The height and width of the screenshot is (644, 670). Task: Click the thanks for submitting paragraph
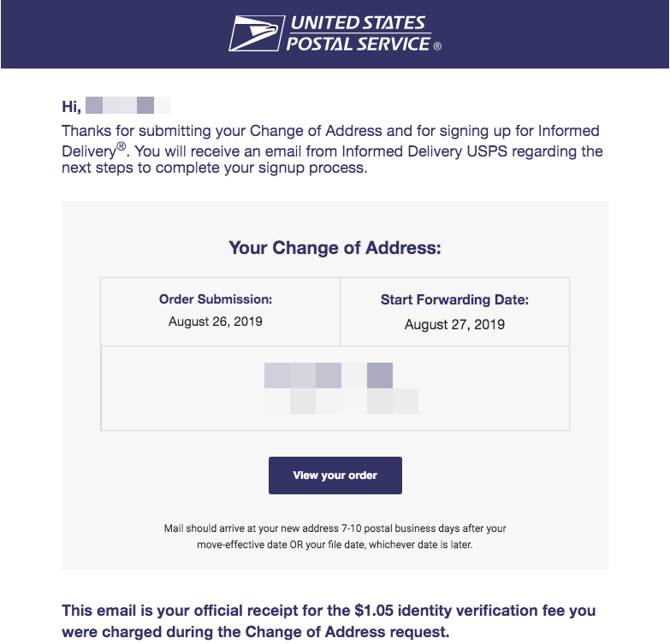(x=332, y=150)
